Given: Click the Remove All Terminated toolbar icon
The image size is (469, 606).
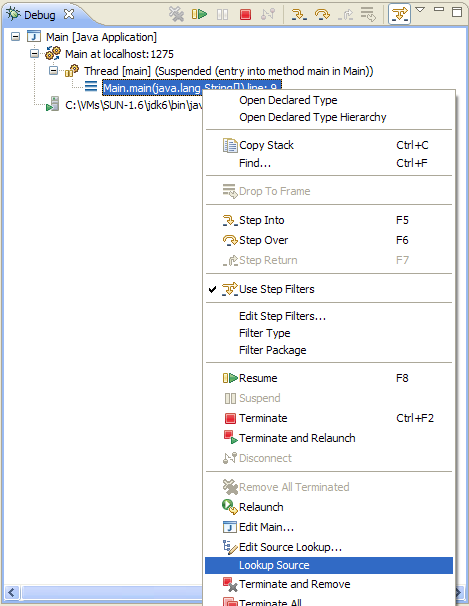Looking at the screenshot, I should point(176,14).
